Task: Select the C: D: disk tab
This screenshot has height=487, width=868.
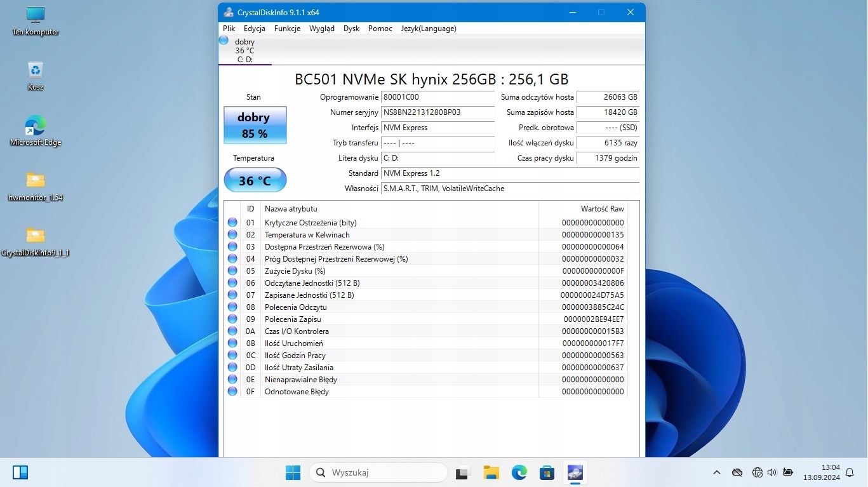Action: tap(244, 50)
